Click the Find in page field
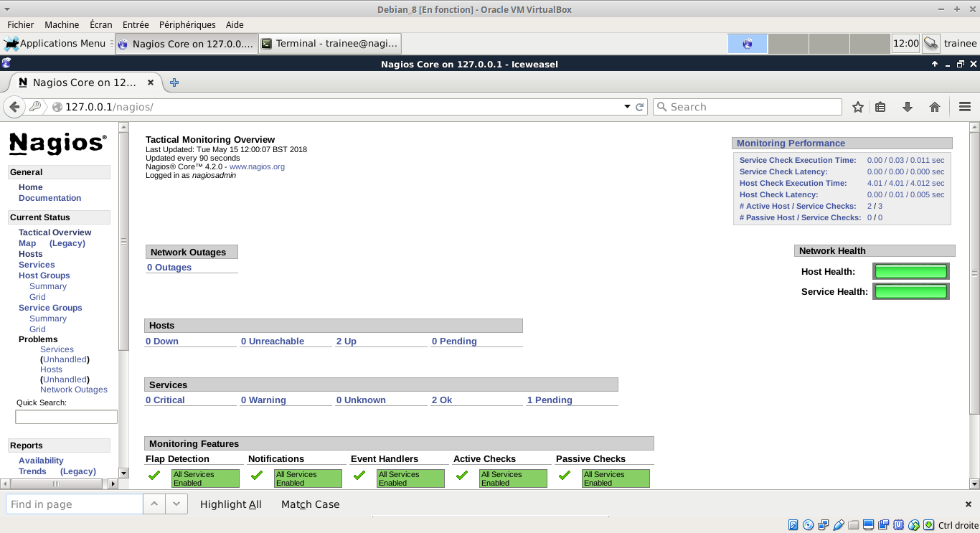The image size is (980, 533). 75,504
